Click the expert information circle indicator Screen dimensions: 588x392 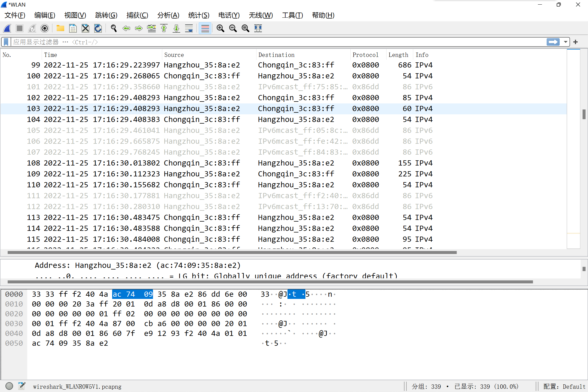9,386
